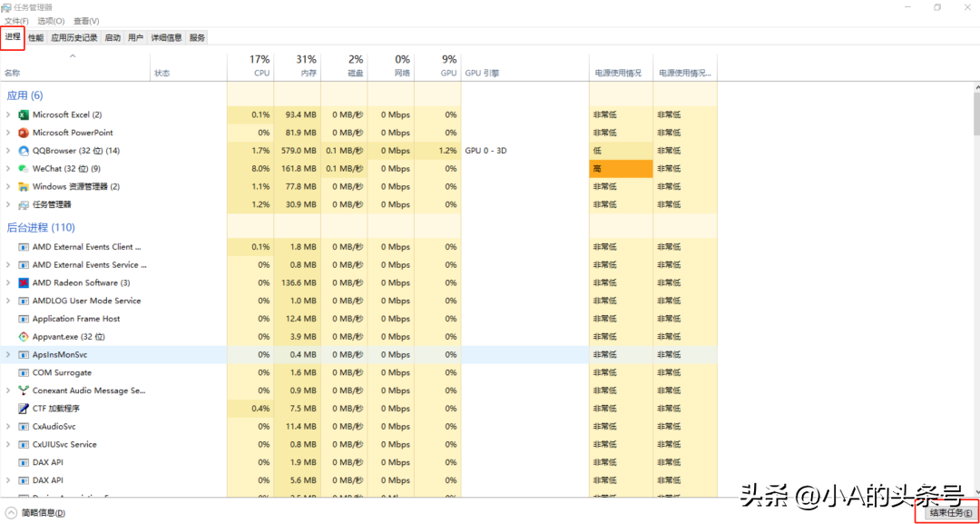Click the WeChat app icon
This screenshot has height=524, width=980.
pos(24,169)
